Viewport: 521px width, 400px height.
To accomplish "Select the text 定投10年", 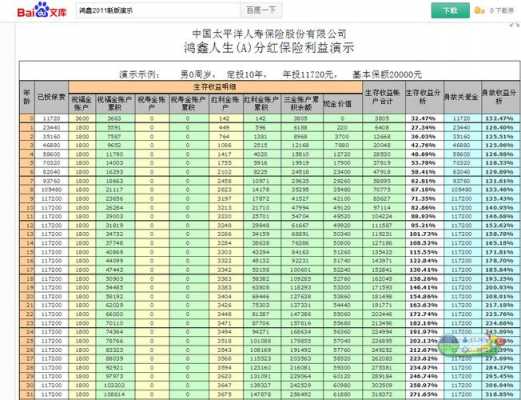I will (x=246, y=74).
